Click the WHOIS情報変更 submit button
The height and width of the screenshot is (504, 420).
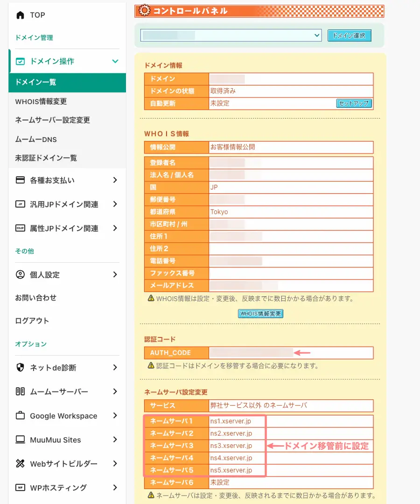point(260,314)
